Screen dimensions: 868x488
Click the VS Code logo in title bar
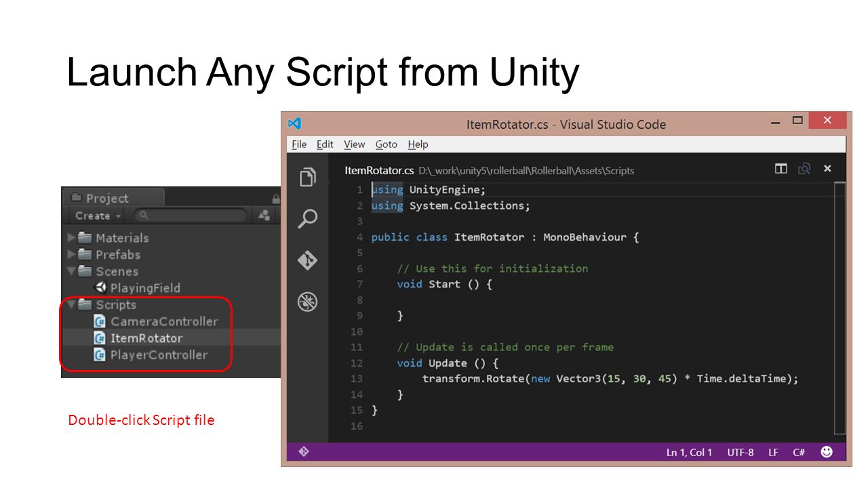tap(294, 123)
